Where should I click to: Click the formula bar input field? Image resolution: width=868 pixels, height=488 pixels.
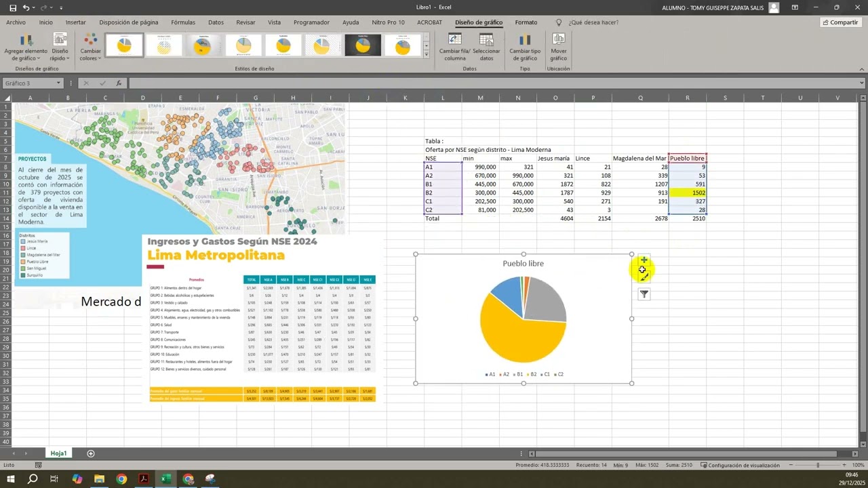click(x=493, y=83)
